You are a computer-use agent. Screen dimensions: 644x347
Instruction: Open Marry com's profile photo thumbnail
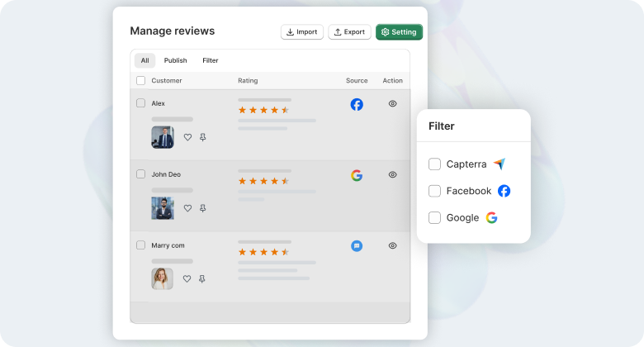163,278
